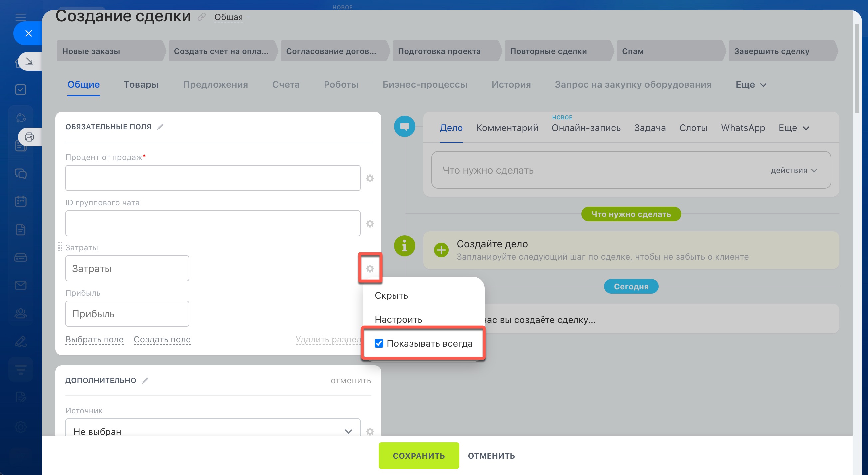Choose Настроить in the field menu
The height and width of the screenshot is (475, 868).
(x=398, y=319)
